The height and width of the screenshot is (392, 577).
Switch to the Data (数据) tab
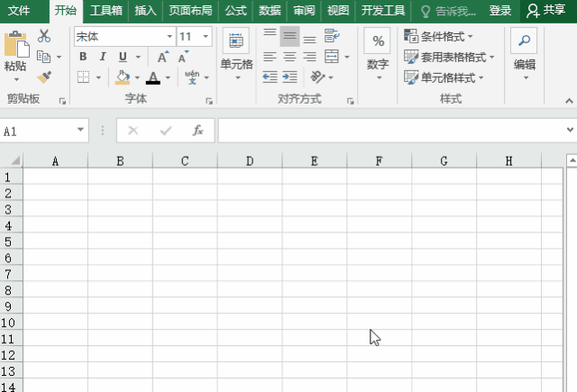270,10
